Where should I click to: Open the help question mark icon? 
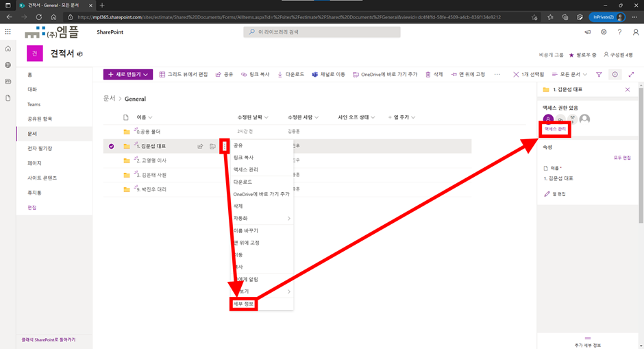pos(619,32)
